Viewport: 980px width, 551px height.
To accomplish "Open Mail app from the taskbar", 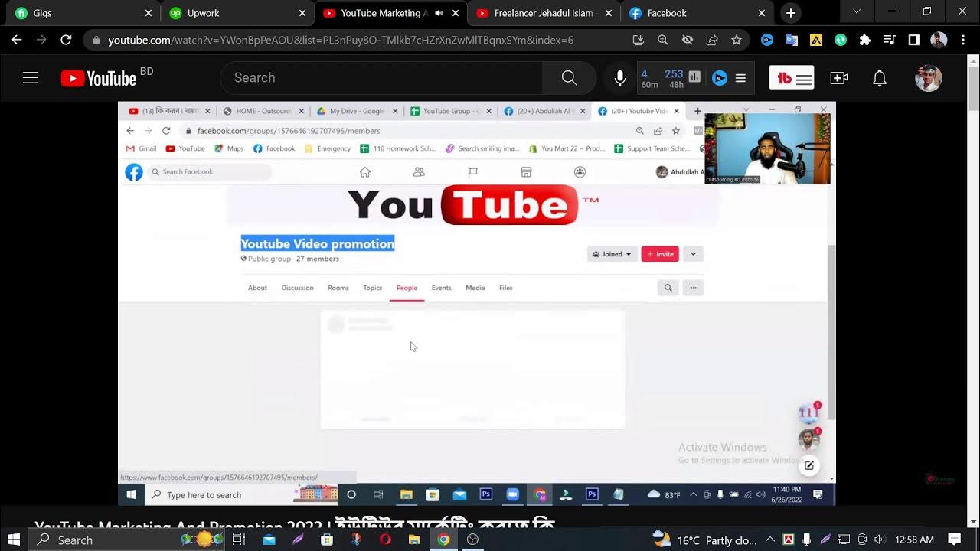I will pyautogui.click(x=269, y=540).
